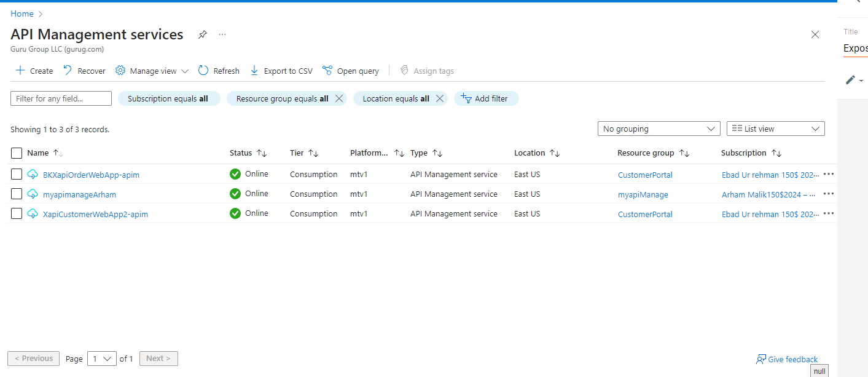Open row menu for BKXapiOrderWebApp-apim
The image size is (868, 377).
tap(829, 174)
